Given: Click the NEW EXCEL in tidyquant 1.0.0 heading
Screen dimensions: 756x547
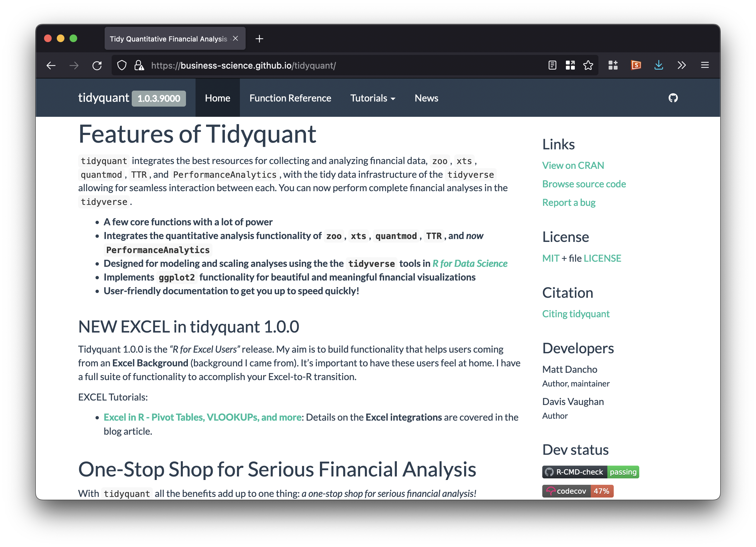Looking at the screenshot, I should [189, 327].
